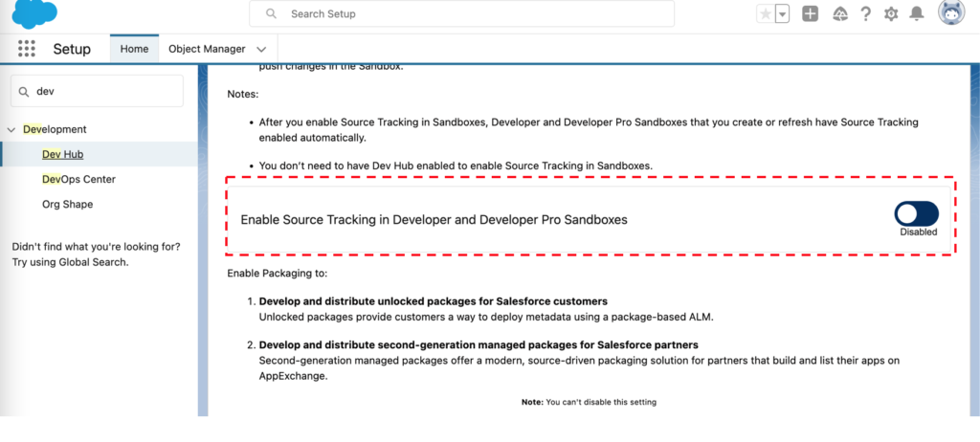Viewport: 980px width, 442px height.
Task: Click 'Didn't find what you're looking for?' text
Action: [97, 247]
